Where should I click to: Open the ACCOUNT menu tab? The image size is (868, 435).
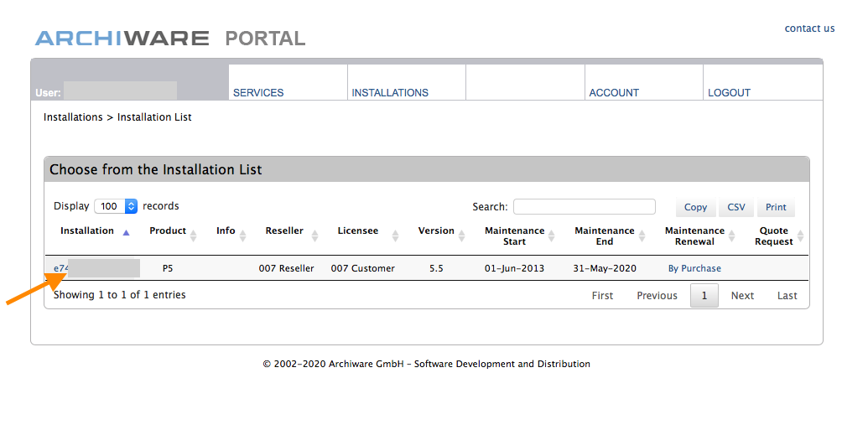point(613,92)
